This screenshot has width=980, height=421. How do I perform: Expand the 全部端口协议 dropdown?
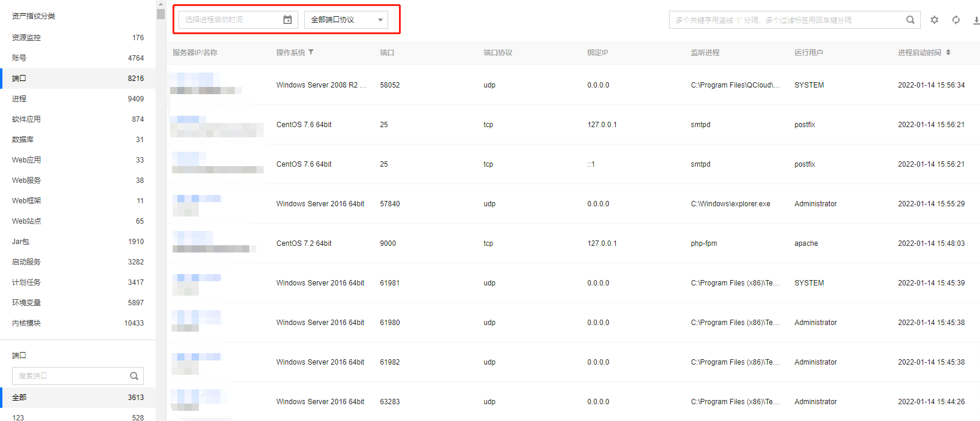(346, 20)
